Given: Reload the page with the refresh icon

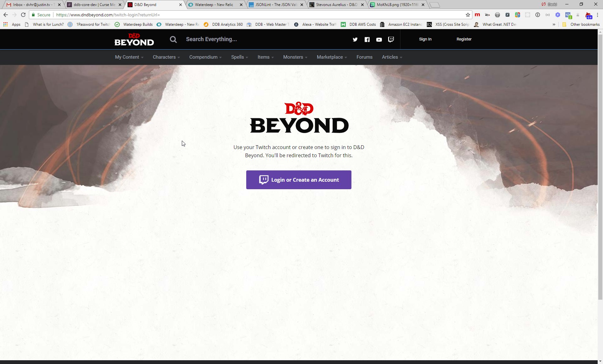Looking at the screenshot, I should tap(23, 15).
